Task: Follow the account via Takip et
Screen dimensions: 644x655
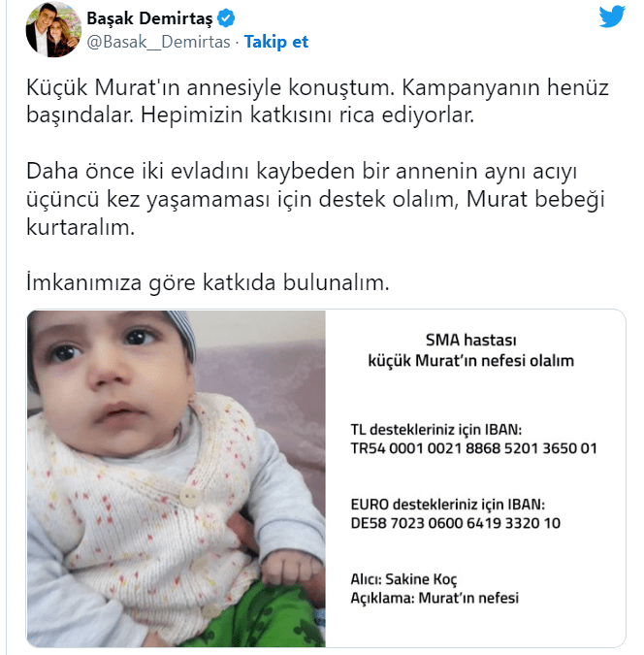Action: tap(276, 42)
